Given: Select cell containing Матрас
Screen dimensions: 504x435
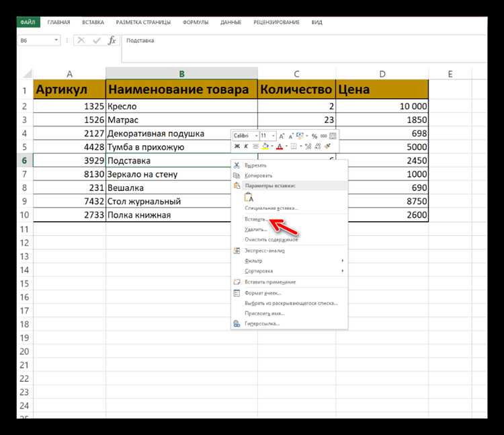Looking at the screenshot, I should click(181, 120).
